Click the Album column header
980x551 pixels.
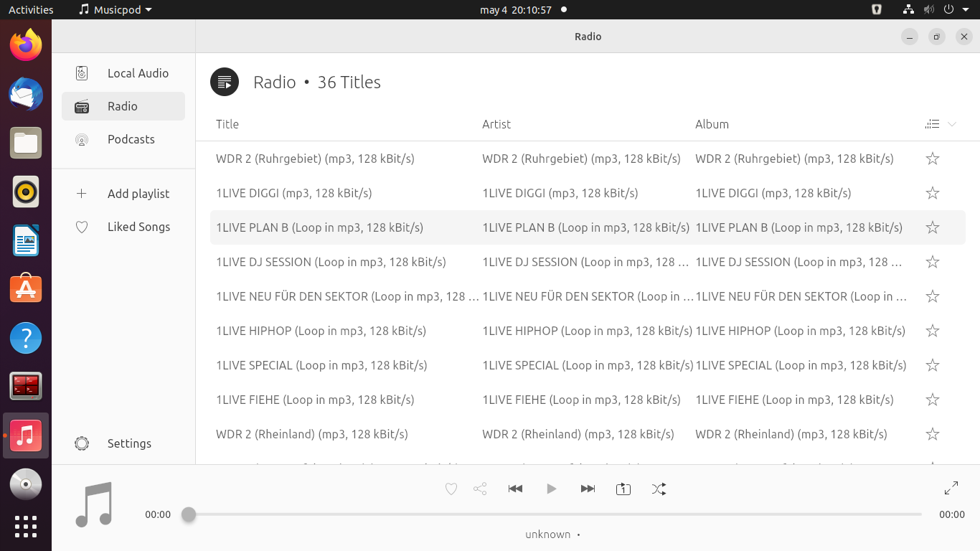pos(712,124)
